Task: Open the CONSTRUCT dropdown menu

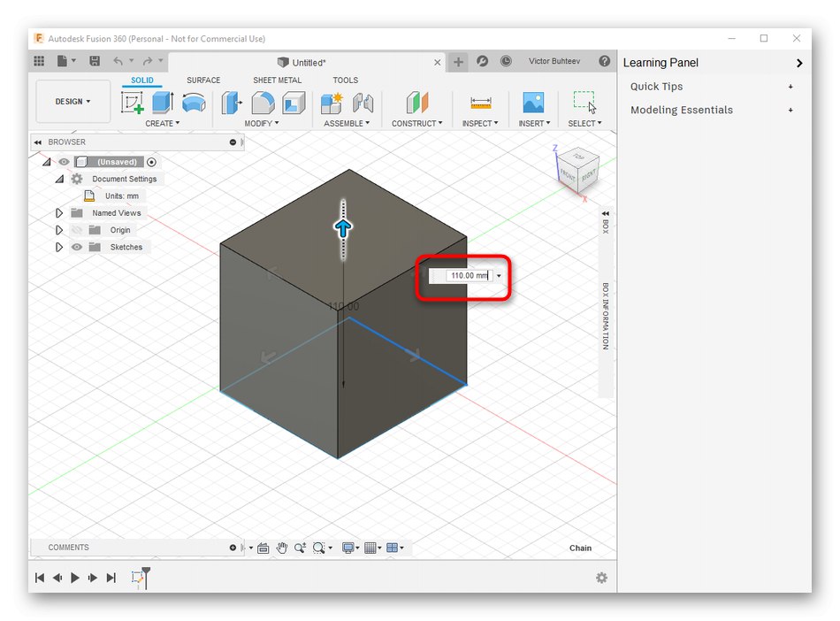Action: click(x=416, y=123)
